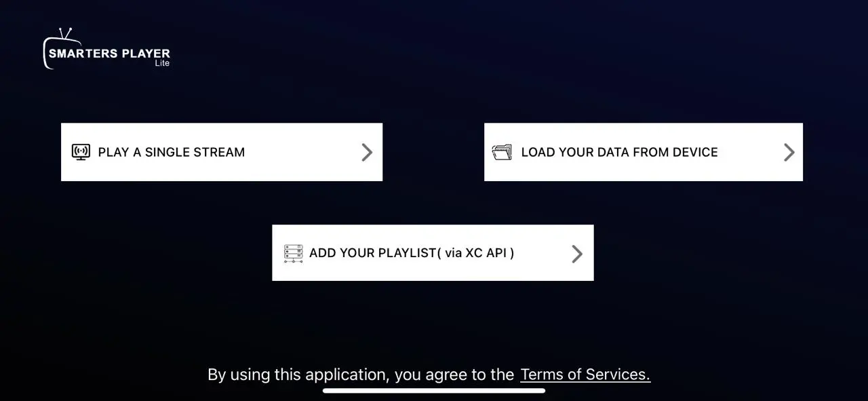Click the agreement disclaimer text
The width and height of the screenshot is (868, 401).
point(360,374)
